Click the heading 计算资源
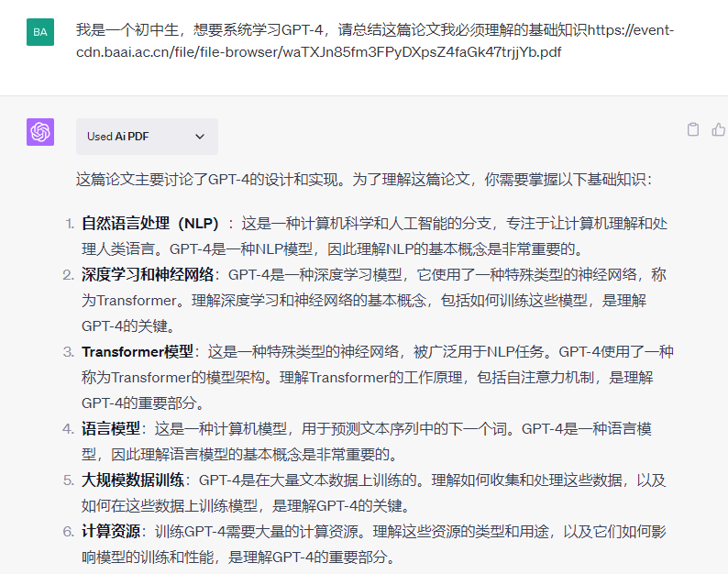 click(x=111, y=531)
